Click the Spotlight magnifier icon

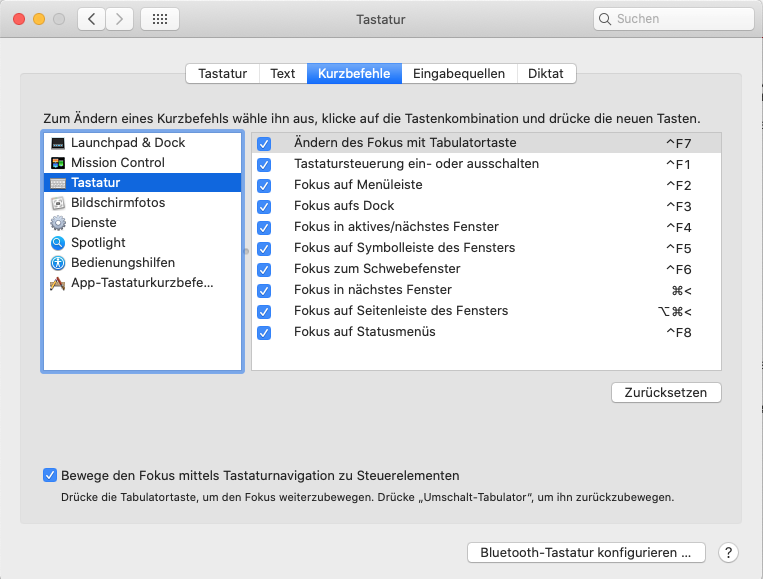click(58, 243)
